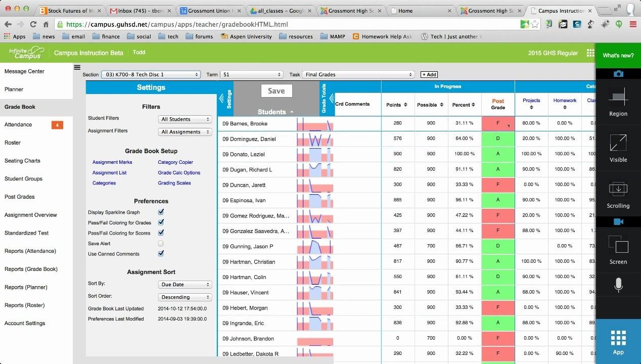The image size is (641, 364).
Task: Open the Assignment Marks link
Action: point(112,162)
